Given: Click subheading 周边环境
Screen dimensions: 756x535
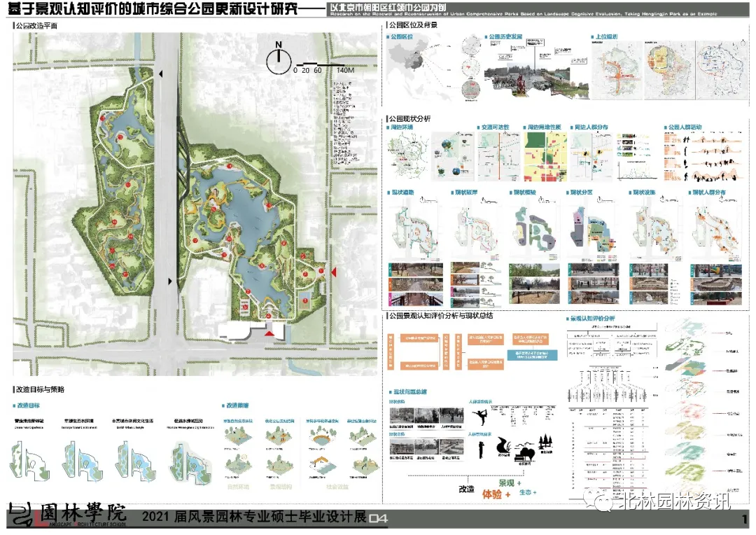Looking at the screenshot, I should click(401, 127).
